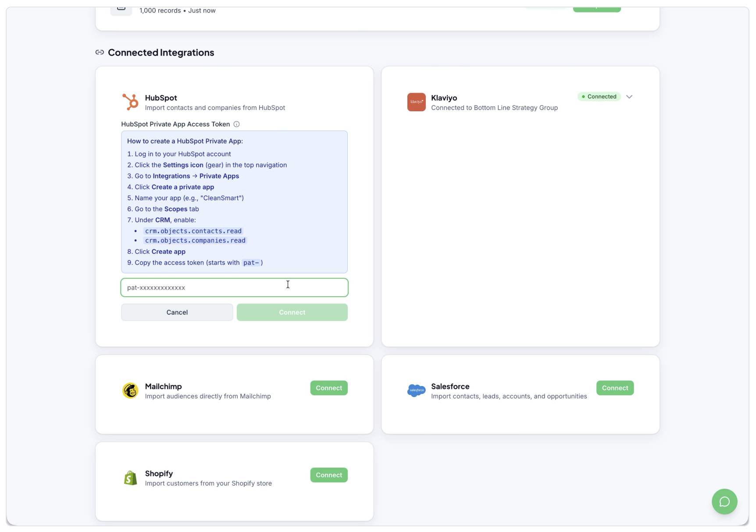Click the 'Log in to your HubSpot account' step
The height and width of the screenshot is (532, 756).
click(x=179, y=154)
